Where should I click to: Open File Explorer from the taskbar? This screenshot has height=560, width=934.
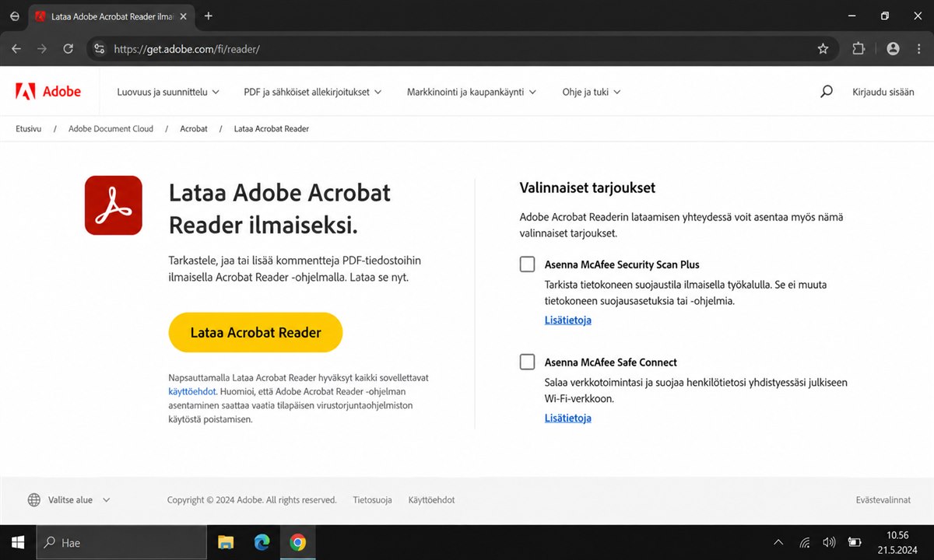(x=226, y=542)
